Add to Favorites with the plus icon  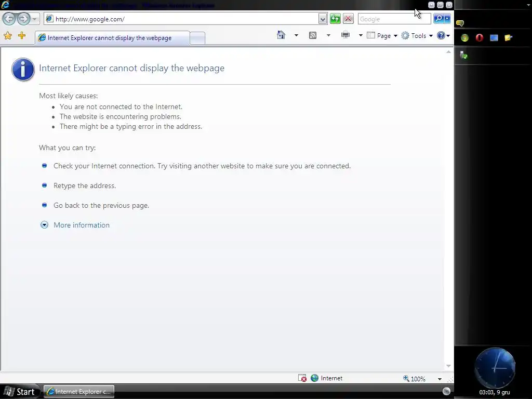[22, 35]
